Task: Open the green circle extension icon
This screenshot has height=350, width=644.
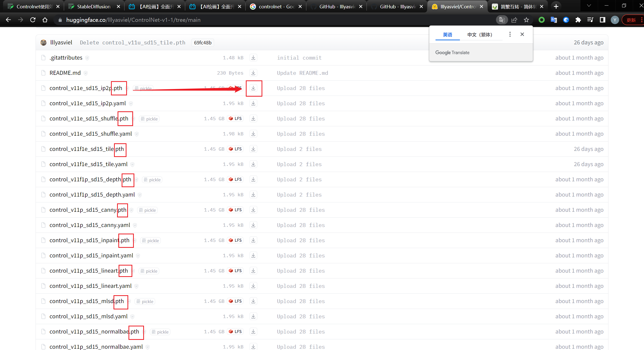Action: 542,20
